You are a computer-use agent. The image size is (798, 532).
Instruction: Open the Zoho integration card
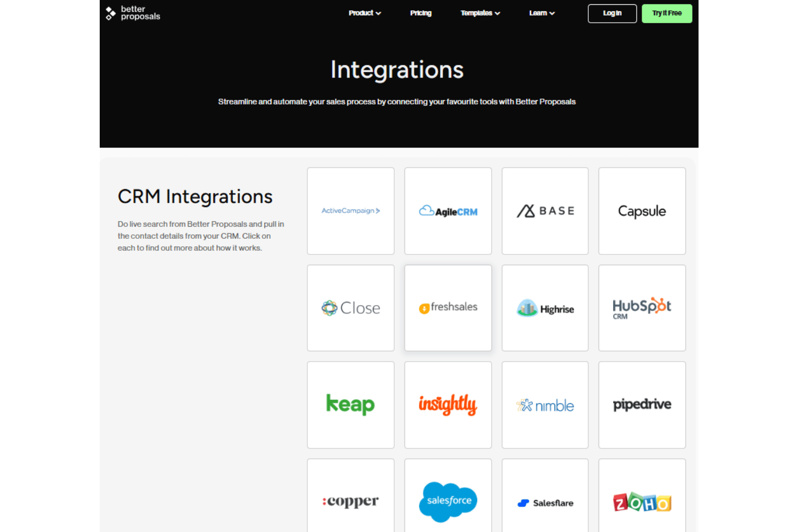pyautogui.click(x=642, y=496)
